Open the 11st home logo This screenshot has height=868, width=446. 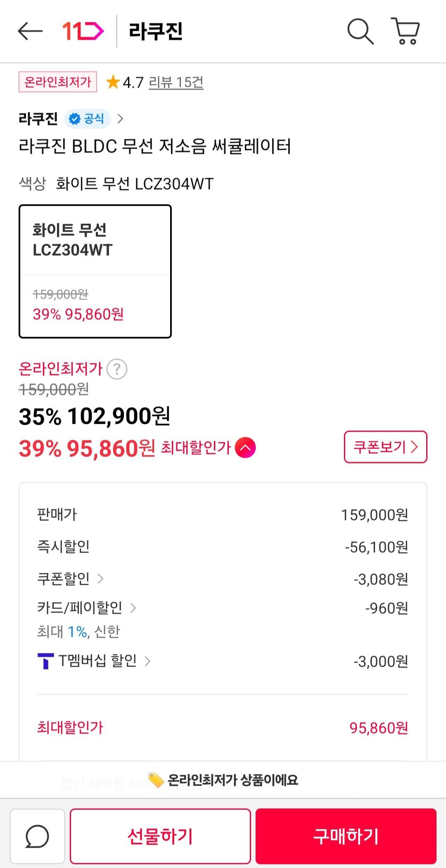click(83, 31)
